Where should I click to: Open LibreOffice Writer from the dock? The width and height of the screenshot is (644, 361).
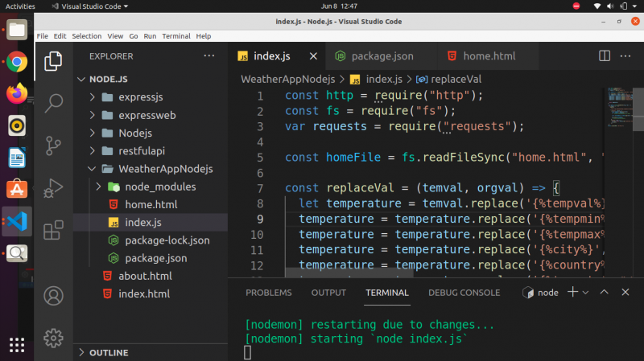(17, 158)
